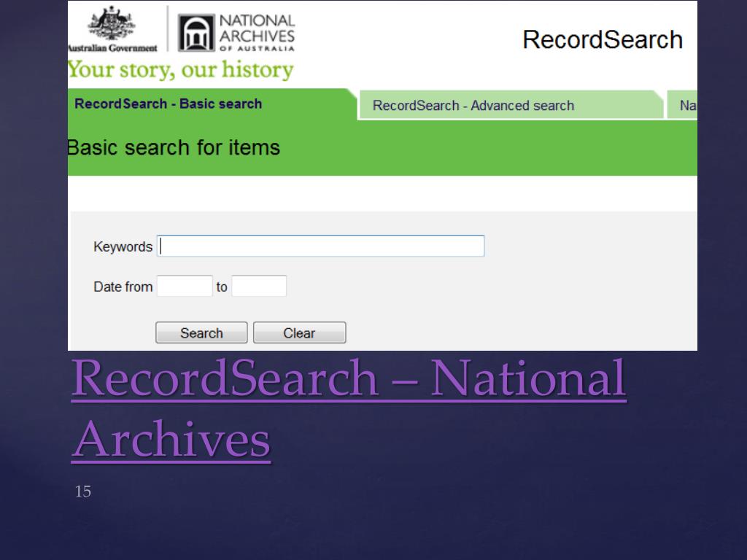Switch to RecordSearch - Advanced search tab
The height and width of the screenshot is (560, 747).
[511, 105]
